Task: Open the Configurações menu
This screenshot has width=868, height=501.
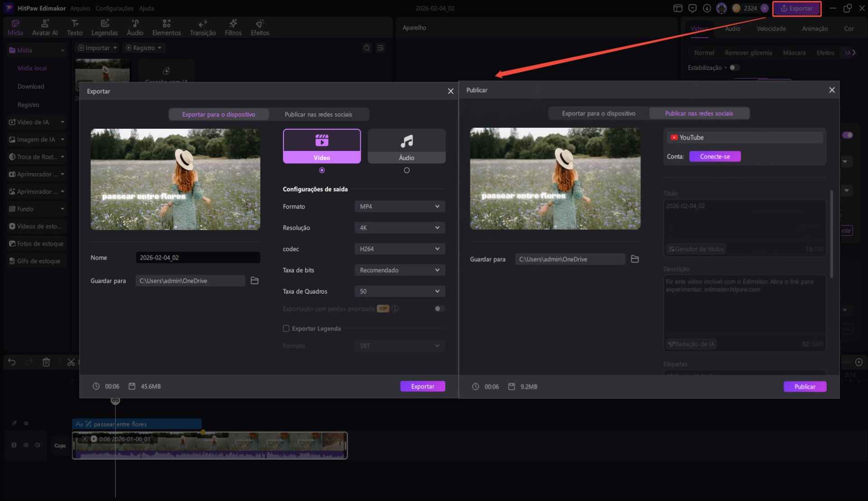Action: (114, 8)
